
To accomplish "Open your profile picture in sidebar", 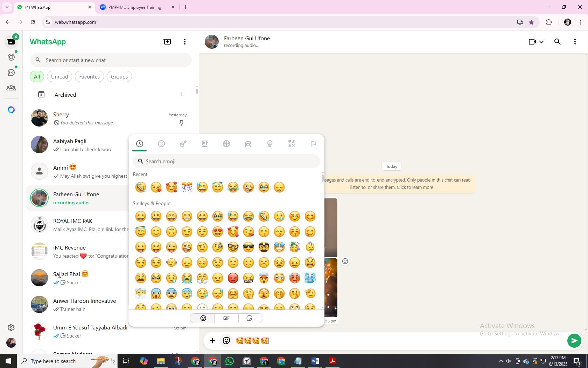I will (x=11, y=343).
